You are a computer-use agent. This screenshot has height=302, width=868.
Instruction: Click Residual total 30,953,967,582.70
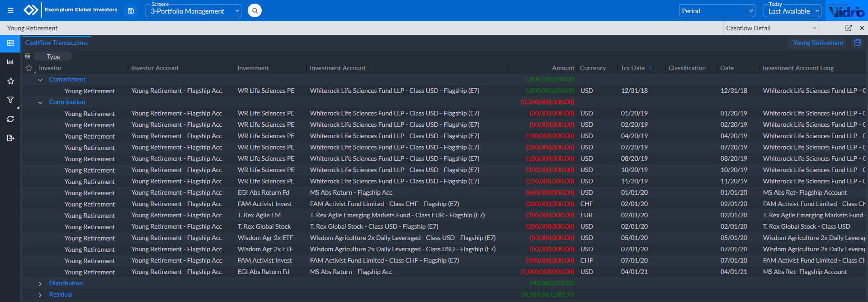click(x=547, y=294)
